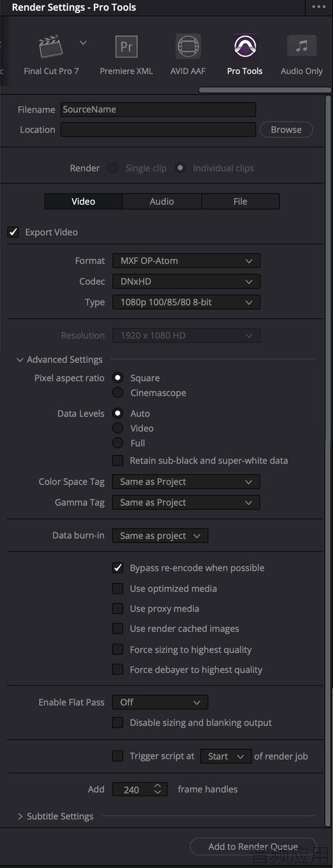Screen dimensions: 333x868
Task: Choose the Premiere XML preset icon
Action: (127, 47)
